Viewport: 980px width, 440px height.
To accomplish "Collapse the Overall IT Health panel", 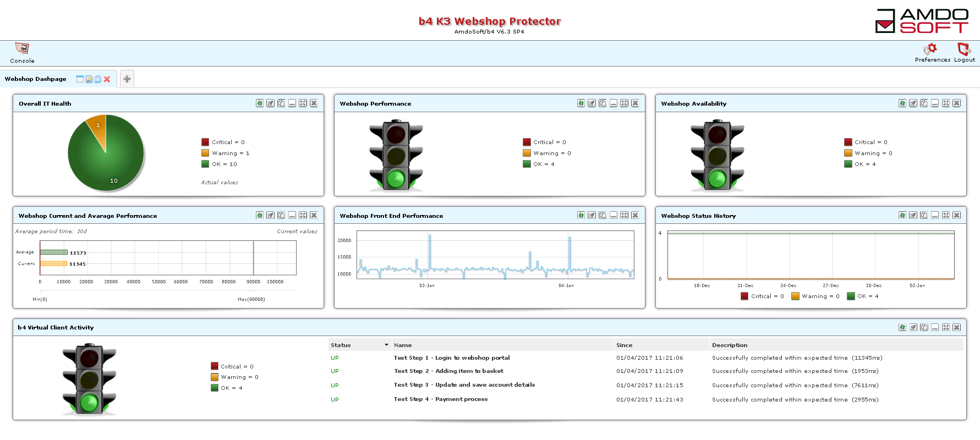I will pyautogui.click(x=292, y=103).
